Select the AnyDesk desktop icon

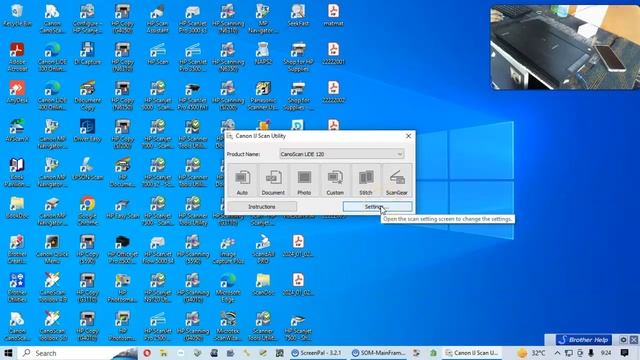[17, 92]
